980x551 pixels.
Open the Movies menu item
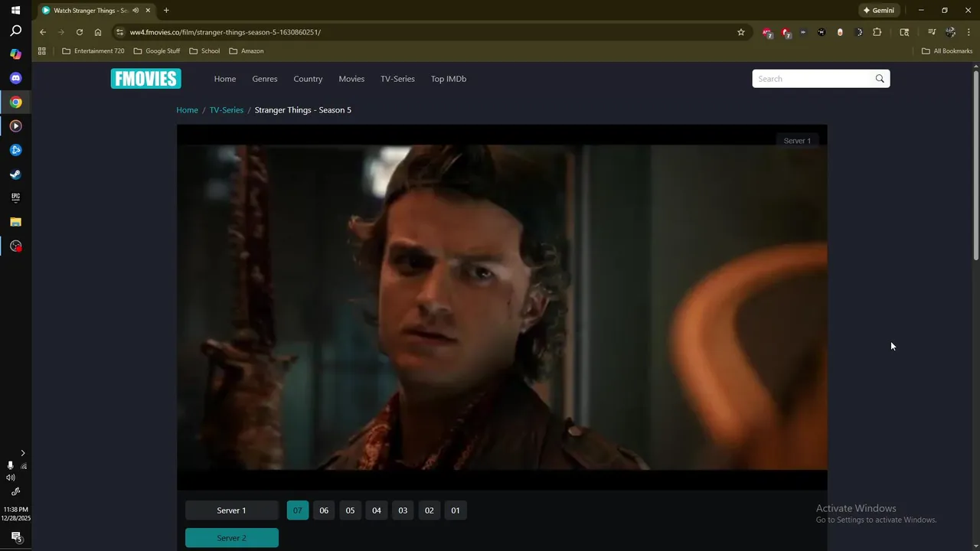(x=351, y=79)
